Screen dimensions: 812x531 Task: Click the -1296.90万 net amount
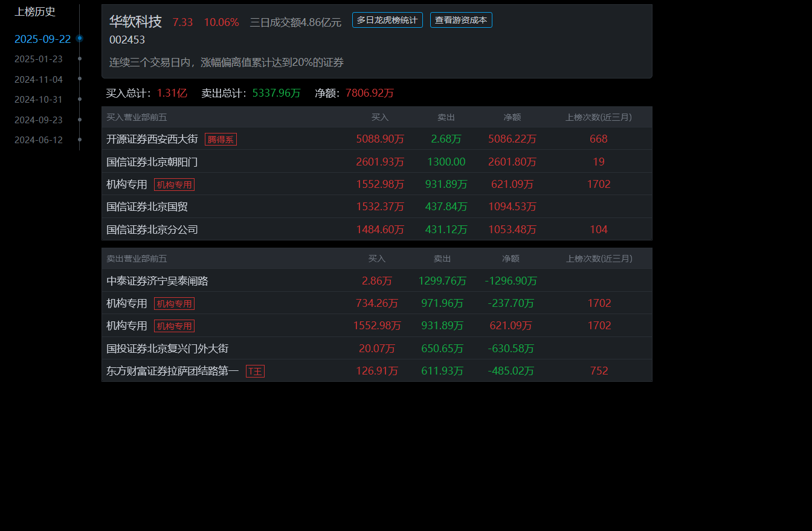(x=511, y=281)
